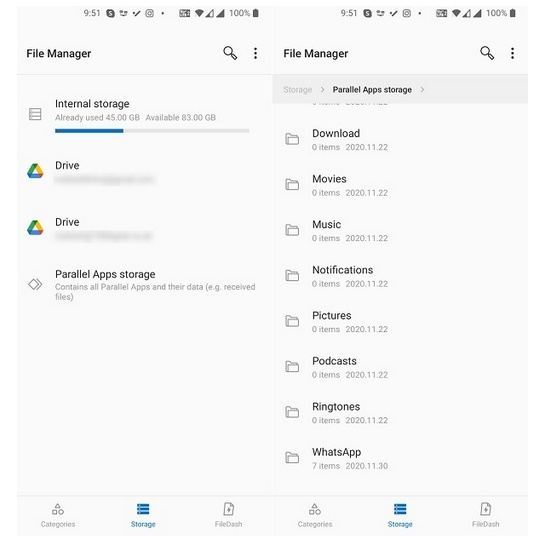552x536 pixels.
Task: Tap the Parallel Apps storage diamond icon
Action: pos(35,284)
